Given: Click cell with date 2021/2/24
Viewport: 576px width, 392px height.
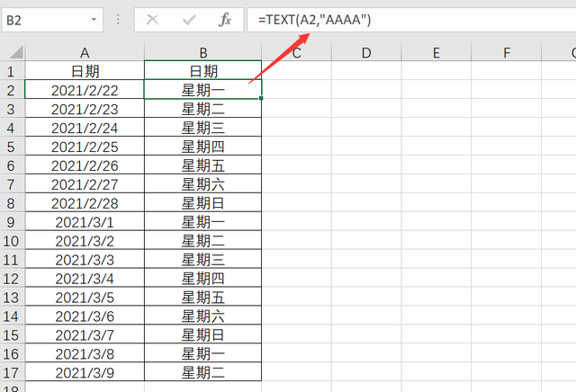Looking at the screenshot, I should tap(85, 127).
